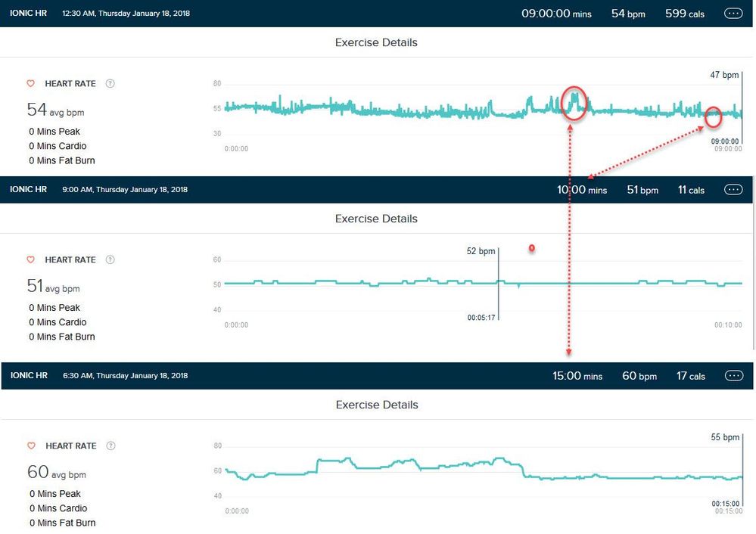Expand the more options menu for the 12:30 AM exercise
The width and height of the screenshot is (756, 534).
click(733, 14)
